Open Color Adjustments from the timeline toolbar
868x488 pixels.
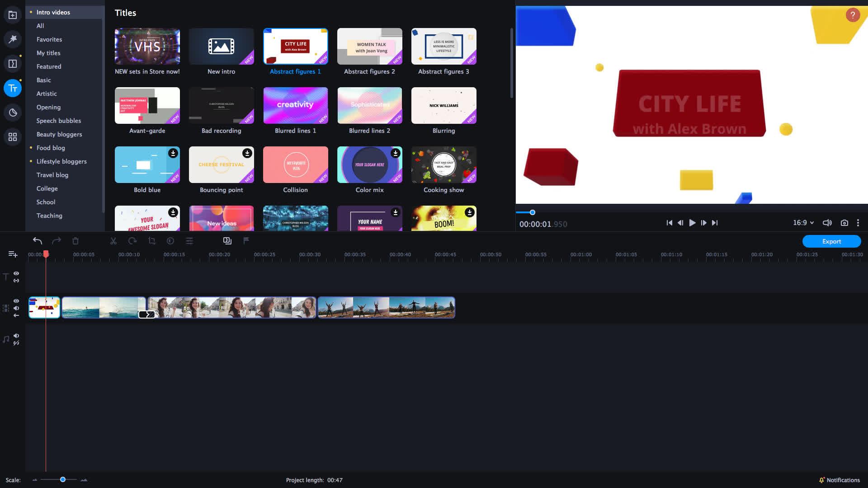click(x=170, y=241)
